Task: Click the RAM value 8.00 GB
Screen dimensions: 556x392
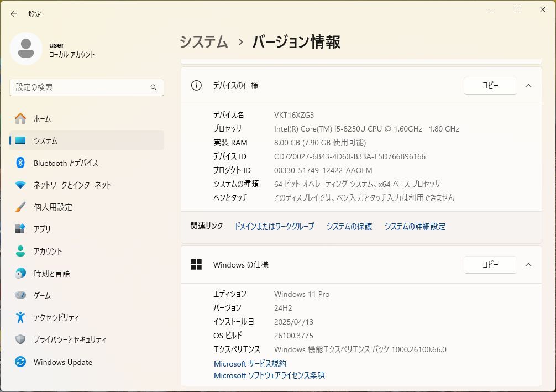Action: coord(320,143)
